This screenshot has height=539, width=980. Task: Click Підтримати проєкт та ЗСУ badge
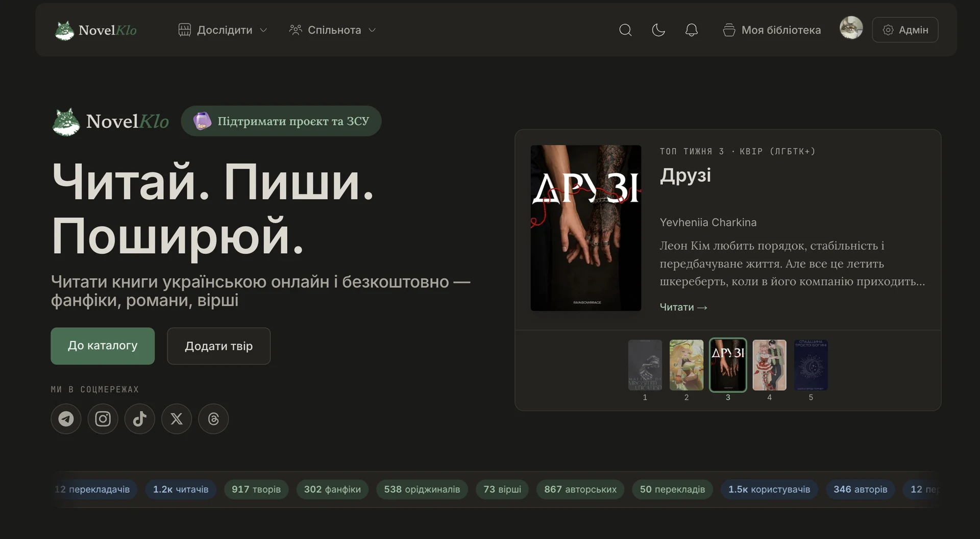[281, 121]
